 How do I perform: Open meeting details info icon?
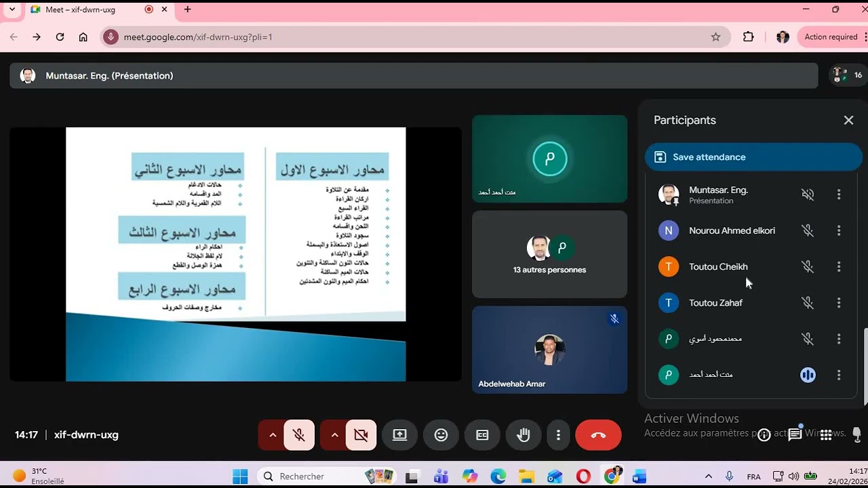pyautogui.click(x=764, y=435)
